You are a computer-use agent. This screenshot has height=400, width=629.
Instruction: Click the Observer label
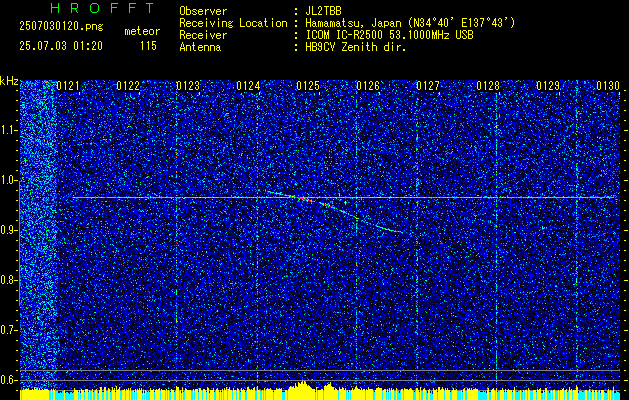point(203,11)
